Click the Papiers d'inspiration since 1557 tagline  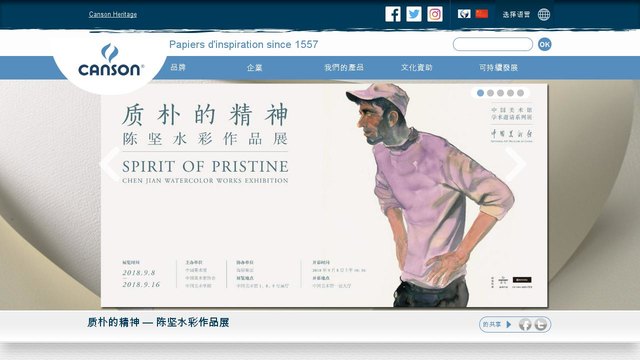click(243, 44)
